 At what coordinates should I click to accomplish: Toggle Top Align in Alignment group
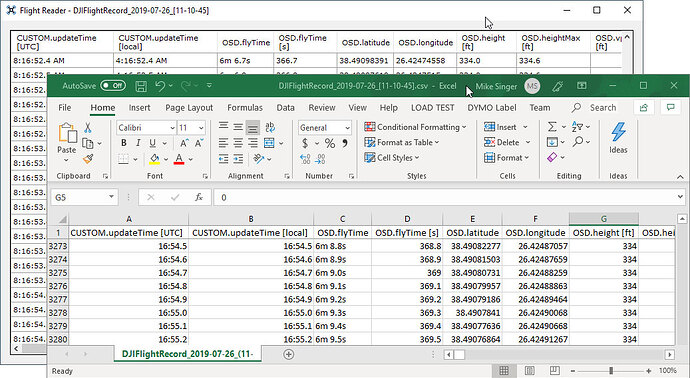224,127
